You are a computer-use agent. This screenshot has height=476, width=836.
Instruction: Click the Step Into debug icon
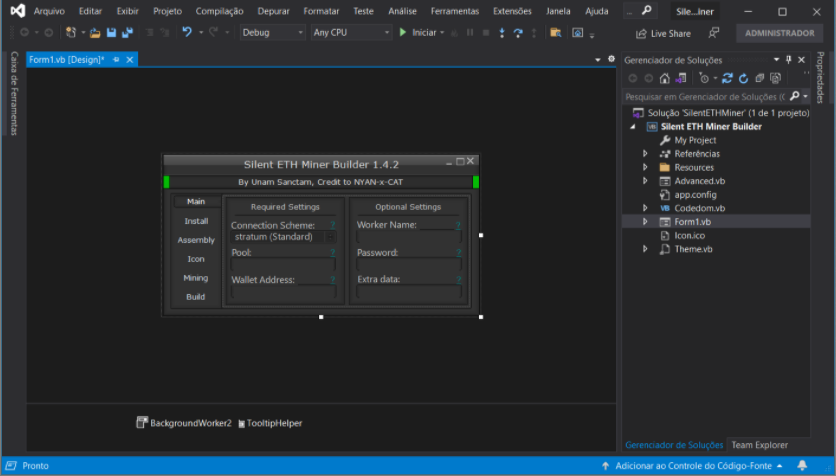(502, 33)
